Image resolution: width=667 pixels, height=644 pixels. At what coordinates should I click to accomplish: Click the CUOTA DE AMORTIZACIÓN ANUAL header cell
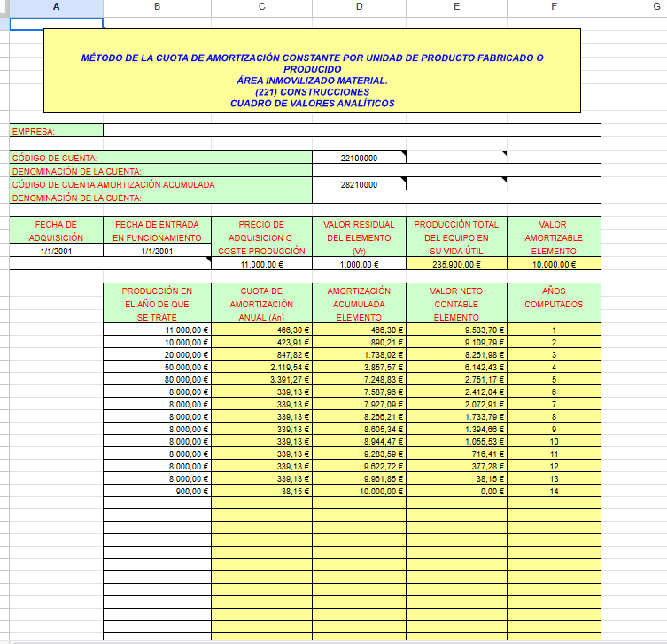(261, 303)
